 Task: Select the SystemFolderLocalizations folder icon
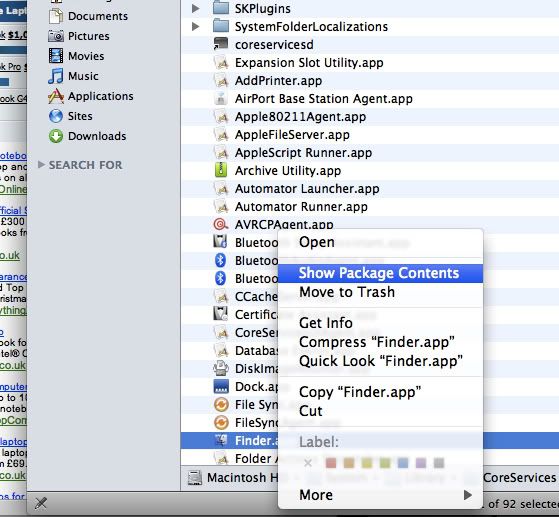221,26
